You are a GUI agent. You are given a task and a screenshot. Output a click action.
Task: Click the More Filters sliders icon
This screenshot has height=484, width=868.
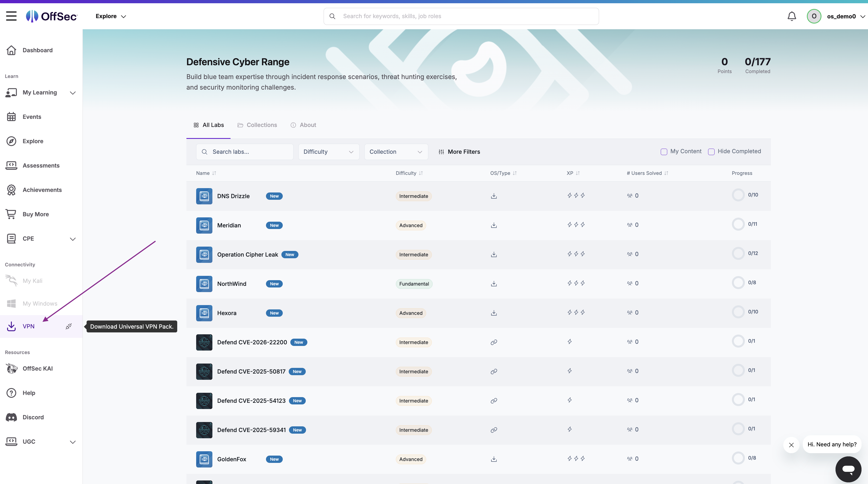coord(441,152)
